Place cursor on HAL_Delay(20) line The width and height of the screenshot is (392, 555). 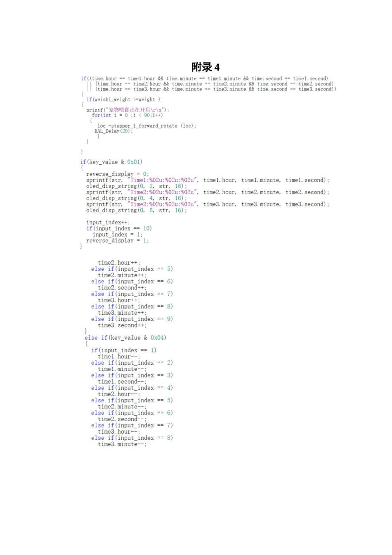point(113,131)
